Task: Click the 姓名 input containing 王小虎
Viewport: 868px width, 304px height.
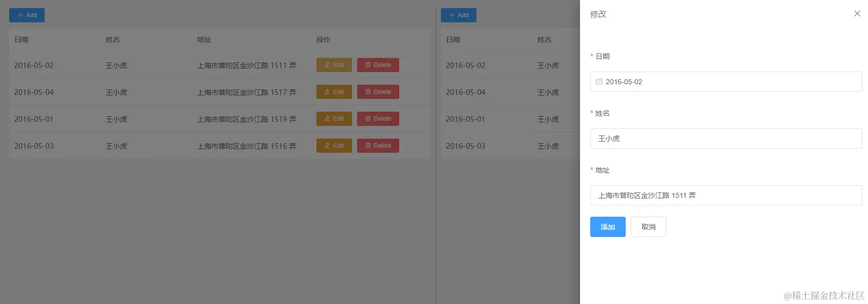Action: pyautogui.click(x=726, y=139)
